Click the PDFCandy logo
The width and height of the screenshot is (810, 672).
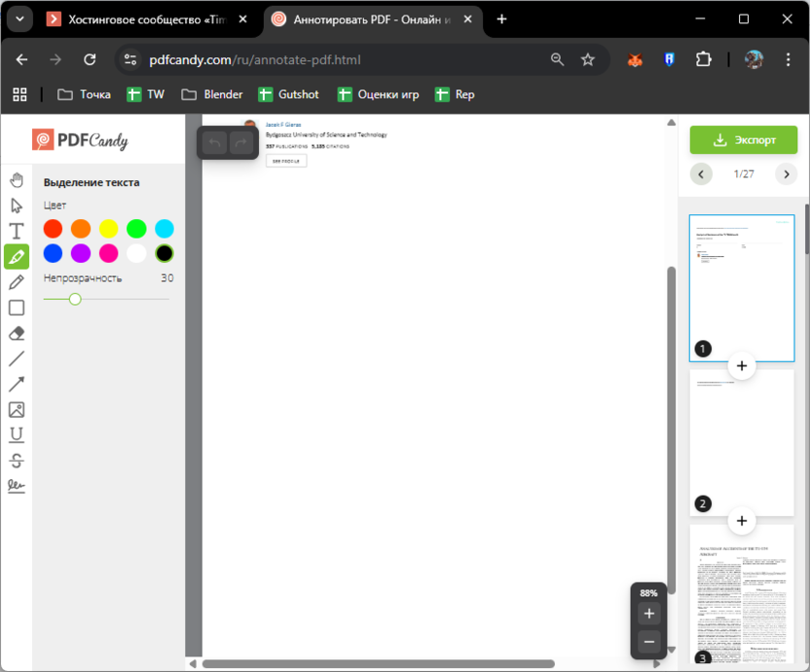click(x=80, y=140)
